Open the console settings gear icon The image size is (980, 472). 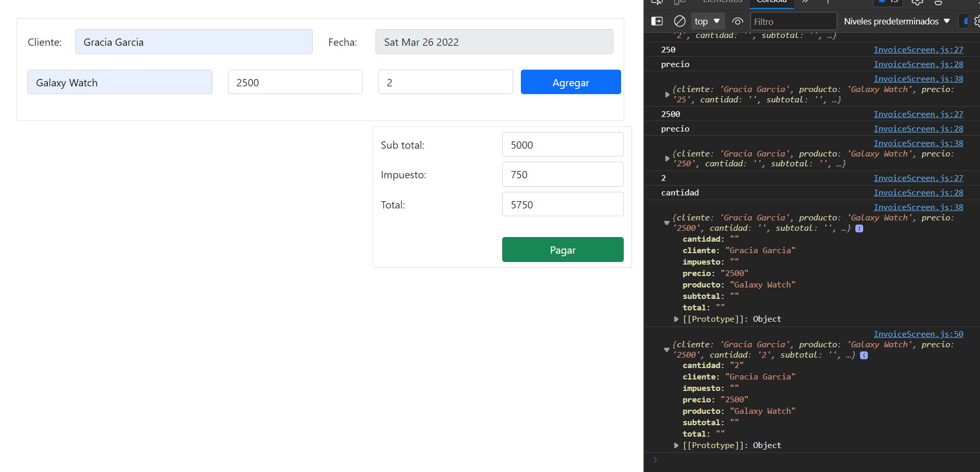click(976, 21)
